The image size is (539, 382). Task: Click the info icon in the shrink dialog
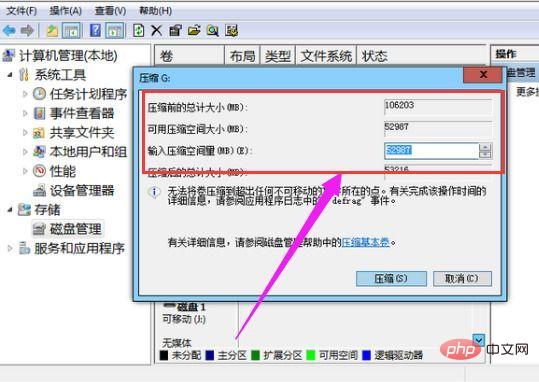154,192
